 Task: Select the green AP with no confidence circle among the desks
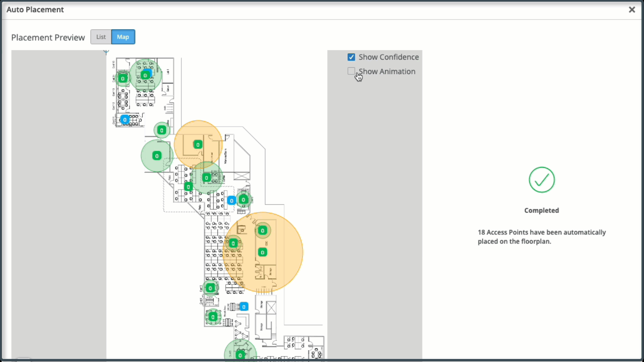pyautogui.click(x=188, y=187)
